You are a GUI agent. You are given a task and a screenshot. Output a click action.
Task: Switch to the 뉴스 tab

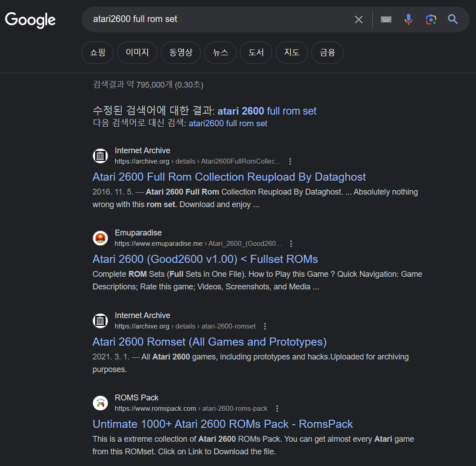220,53
